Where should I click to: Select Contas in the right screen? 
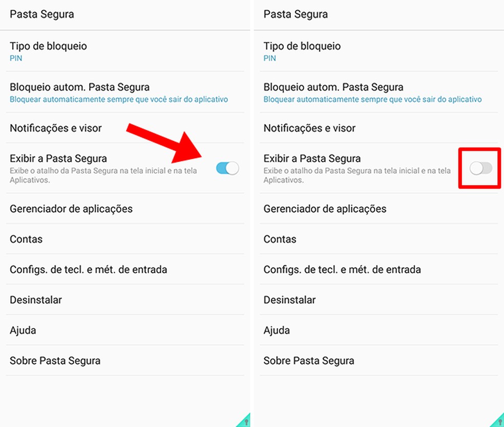coord(379,239)
